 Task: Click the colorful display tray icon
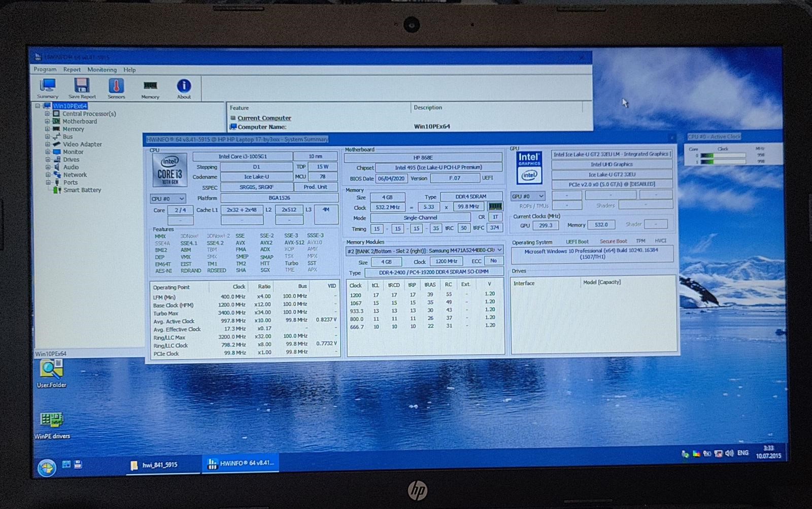[x=696, y=454]
